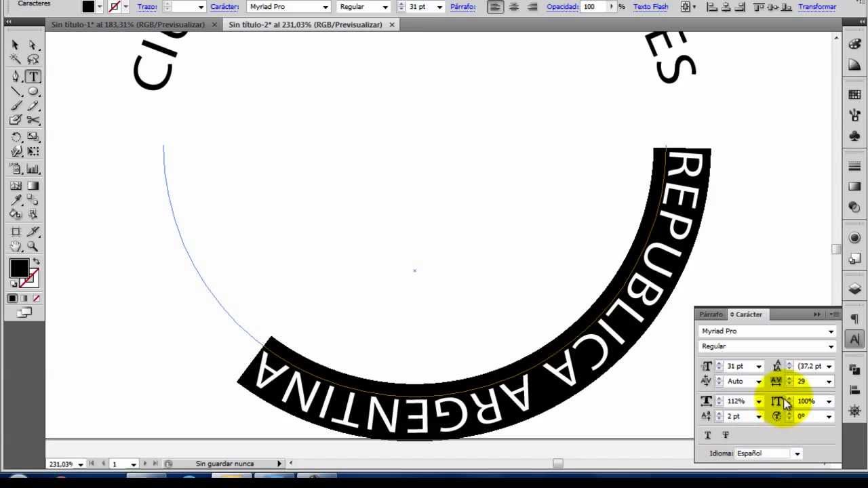The image size is (868, 488).
Task: Open Opacidad link in control bar
Action: click(x=562, y=7)
